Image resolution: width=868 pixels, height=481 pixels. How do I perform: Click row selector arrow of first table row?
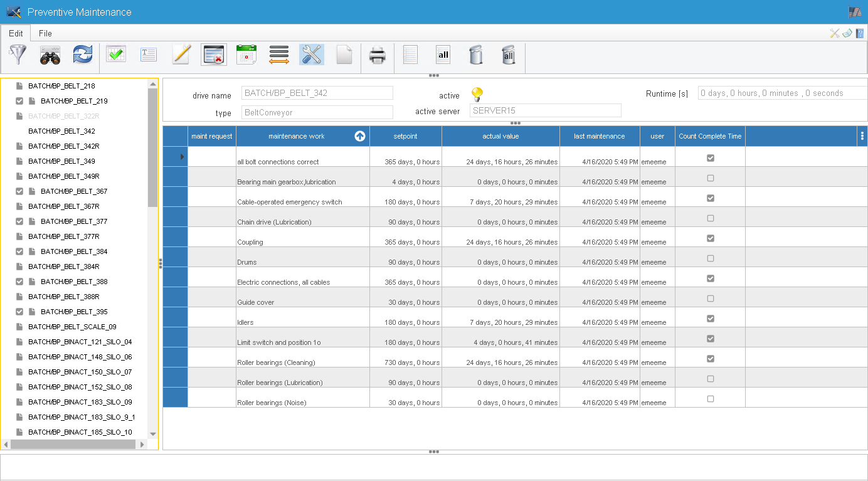[x=182, y=156]
